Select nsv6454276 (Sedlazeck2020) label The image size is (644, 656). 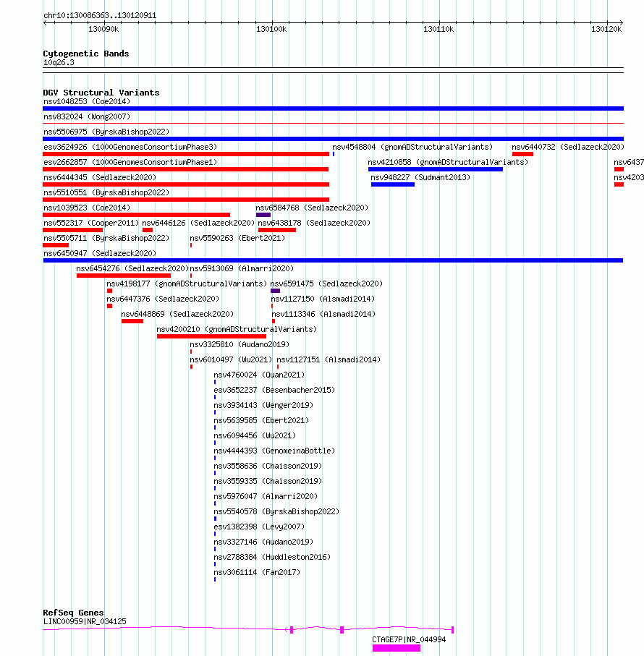point(132,268)
